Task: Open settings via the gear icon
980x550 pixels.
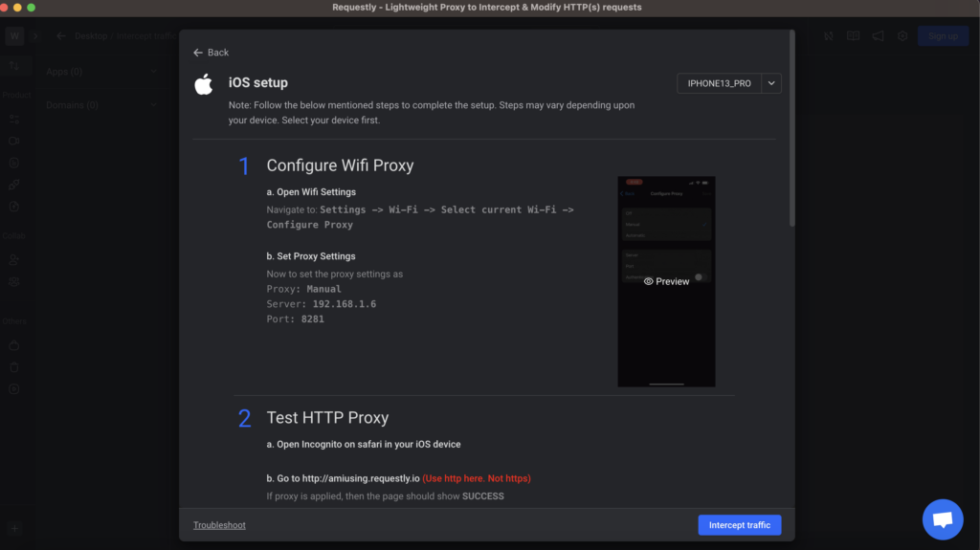Action: click(902, 36)
